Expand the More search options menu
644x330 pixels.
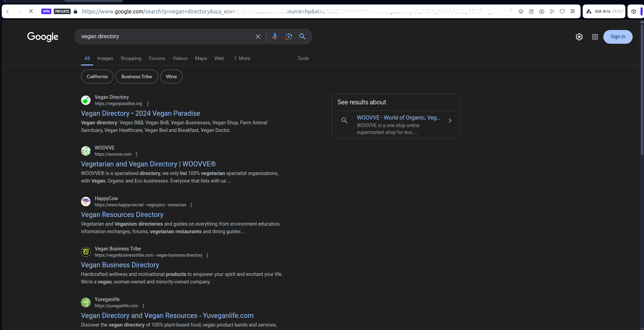coord(242,58)
